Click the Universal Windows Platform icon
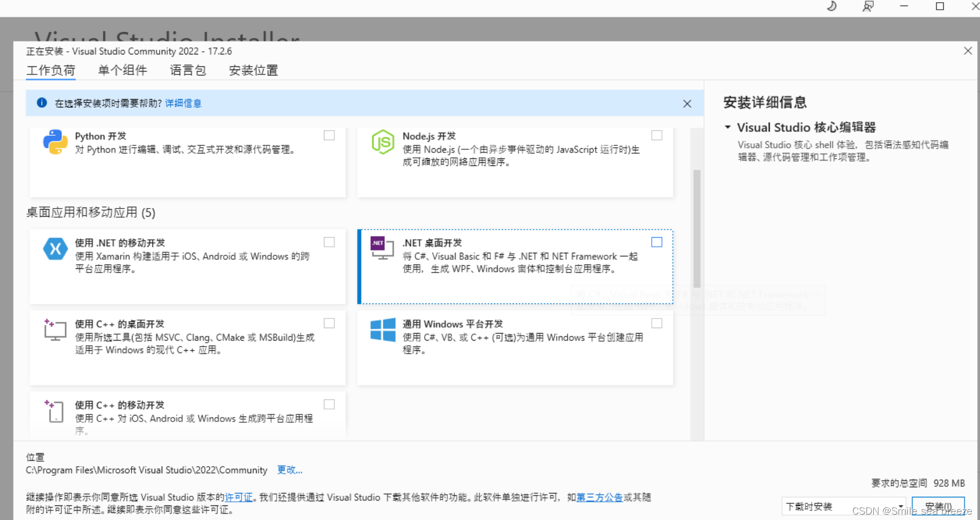Screen dimensions: 980x520 click(383, 329)
